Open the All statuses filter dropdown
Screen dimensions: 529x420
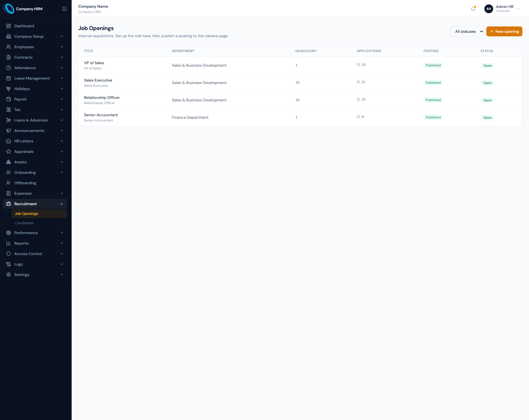(x=467, y=31)
